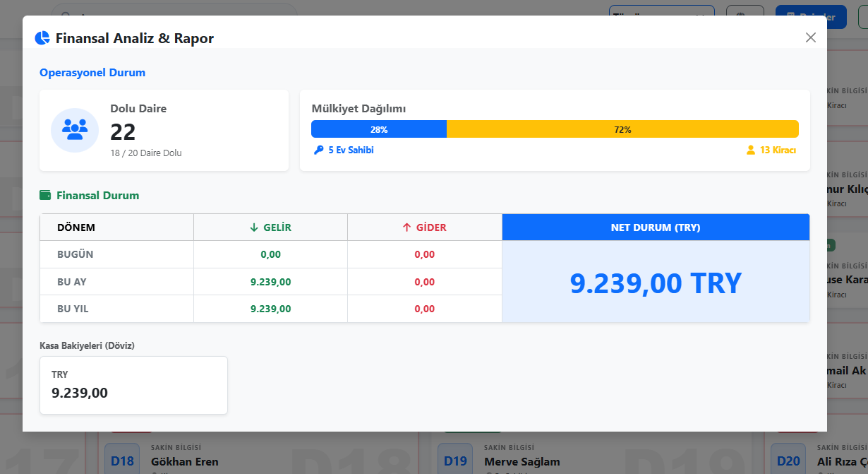This screenshot has height=474, width=868.
Task: Click the TRY cash balance card
Action: (x=134, y=385)
